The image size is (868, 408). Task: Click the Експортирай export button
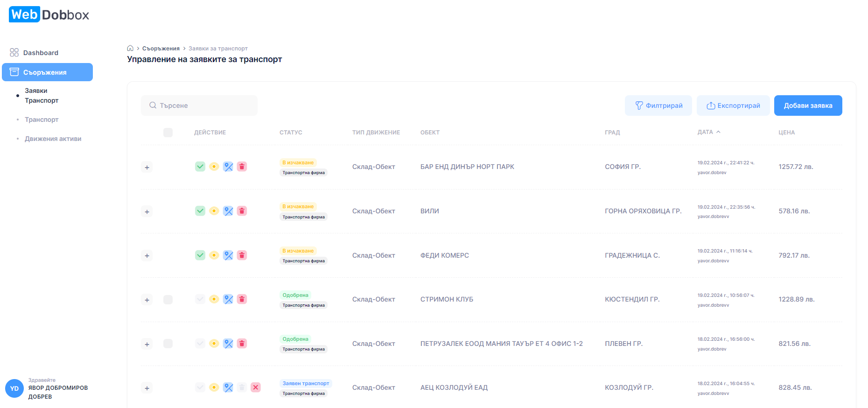[x=733, y=106]
